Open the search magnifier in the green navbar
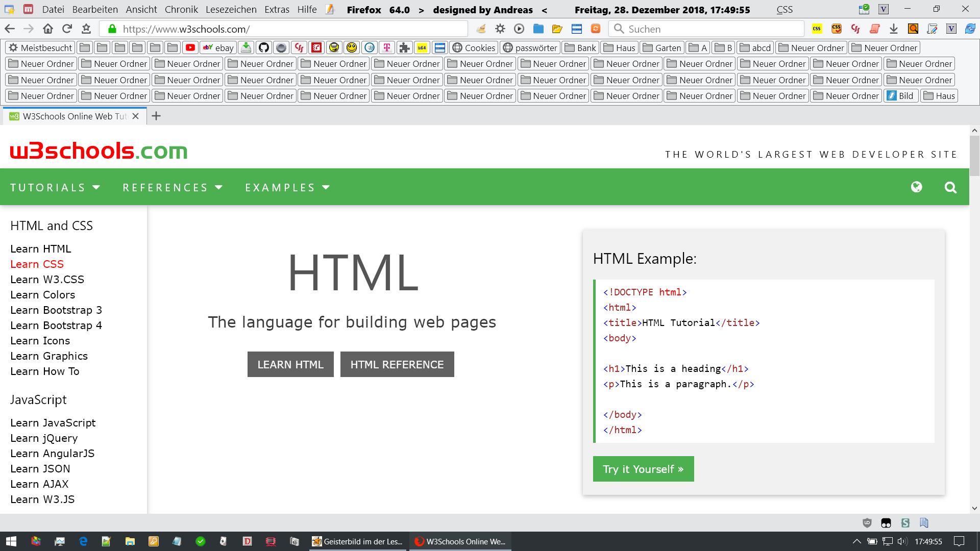Viewport: 980px width, 551px height. click(950, 187)
